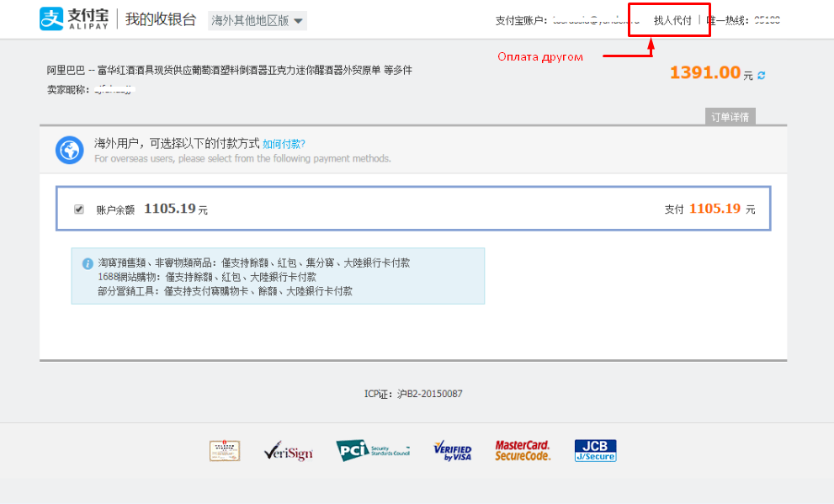Screen dimensions: 834x504
Task: Open the region version dropdown 海外其他地区版
Action: point(257,21)
